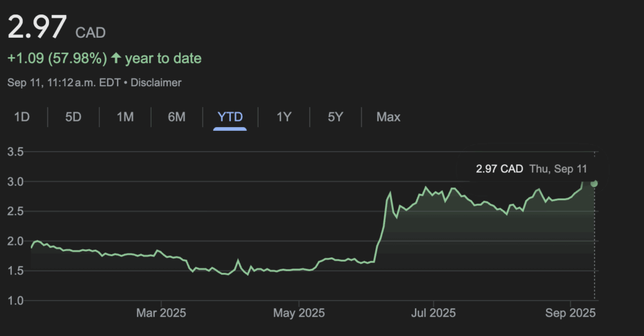Select the 5Y time range
This screenshot has width=644, height=336.
pos(335,116)
